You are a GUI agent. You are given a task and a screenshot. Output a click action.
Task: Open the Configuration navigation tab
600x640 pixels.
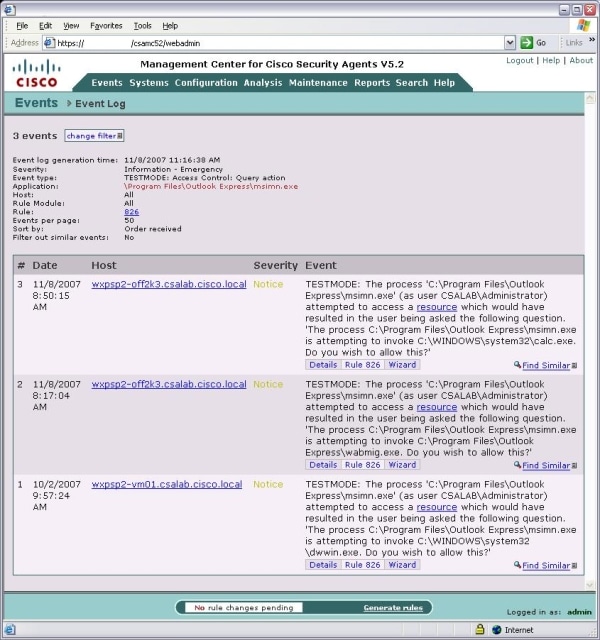[x=206, y=82]
